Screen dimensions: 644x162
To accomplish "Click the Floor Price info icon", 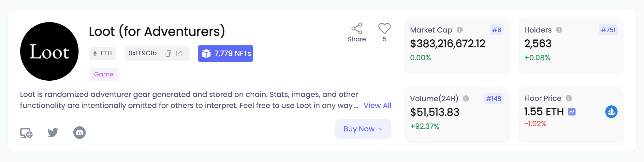I will (x=569, y=98).
